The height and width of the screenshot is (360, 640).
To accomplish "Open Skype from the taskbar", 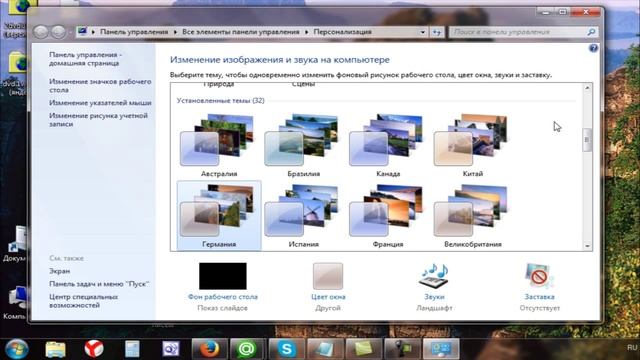I will point(287,349).
